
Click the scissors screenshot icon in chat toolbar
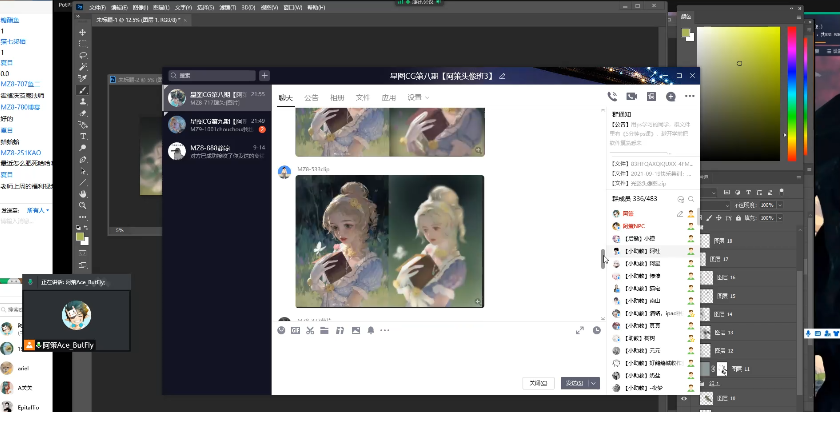click(310, 331)
